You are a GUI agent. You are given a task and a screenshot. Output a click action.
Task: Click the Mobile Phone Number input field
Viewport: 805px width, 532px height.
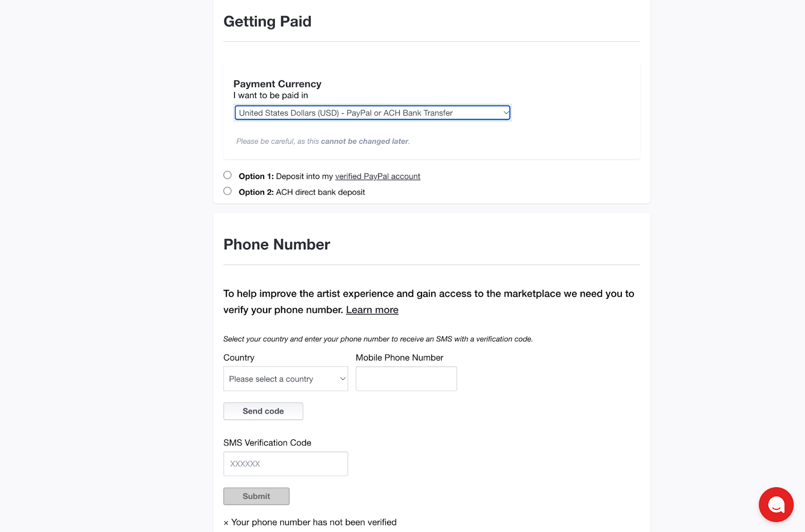click(406, 379)
